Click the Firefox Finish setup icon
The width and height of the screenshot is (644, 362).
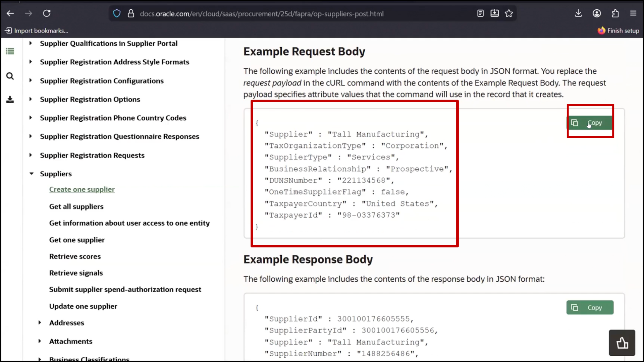[601, 31]
